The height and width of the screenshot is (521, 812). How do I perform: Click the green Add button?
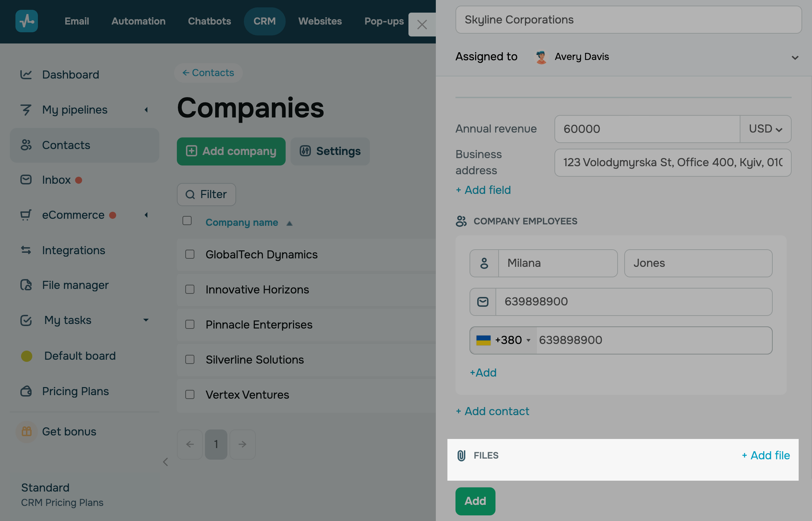[475, 501]
